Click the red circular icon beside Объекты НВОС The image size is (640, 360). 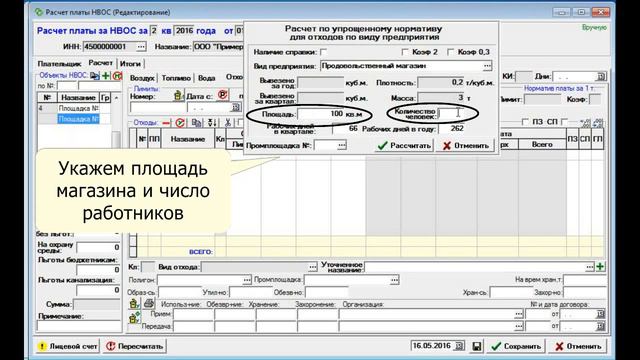point(117,76)
